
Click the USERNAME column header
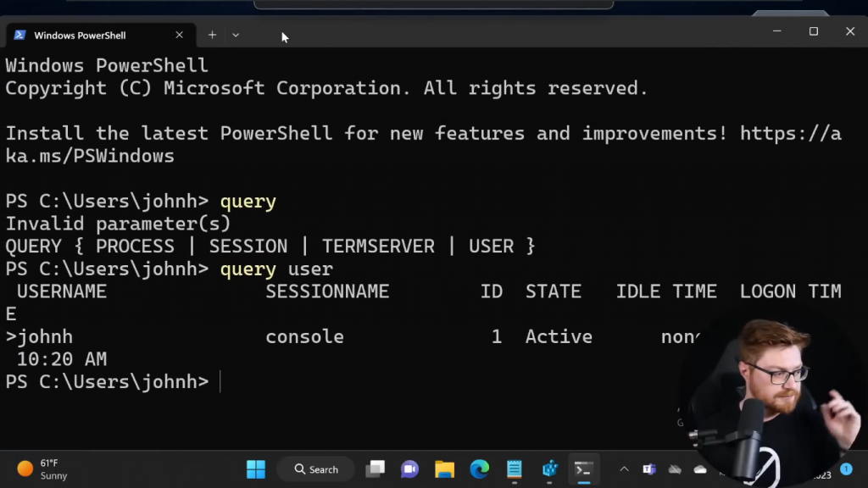pos(61,291)
